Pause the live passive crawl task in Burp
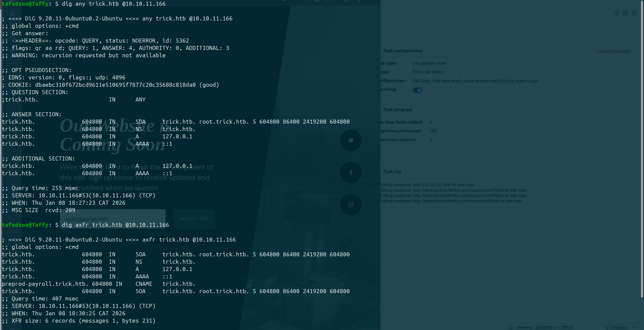644x330 pixels. pos(616,13)
